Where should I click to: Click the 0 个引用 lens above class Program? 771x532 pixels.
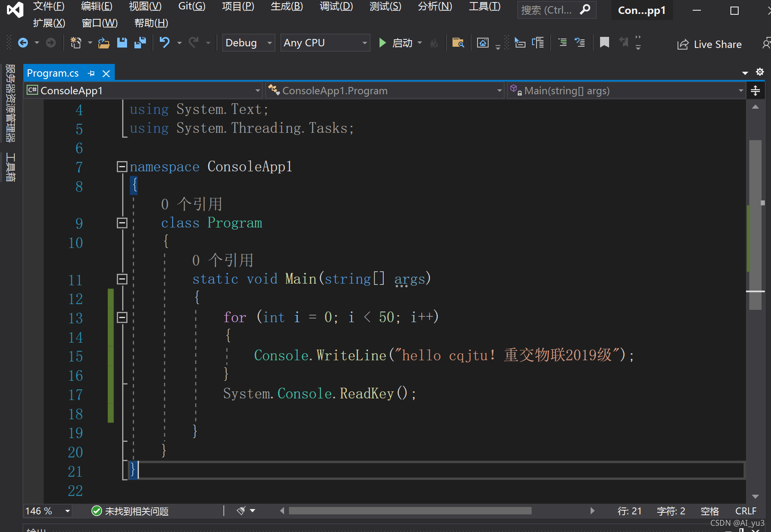191,204
